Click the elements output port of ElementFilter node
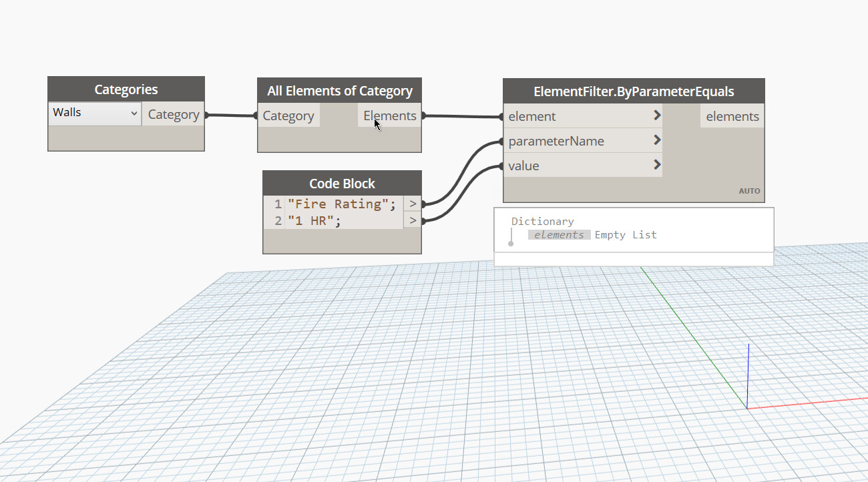The image size is (868, 482). 732,116
